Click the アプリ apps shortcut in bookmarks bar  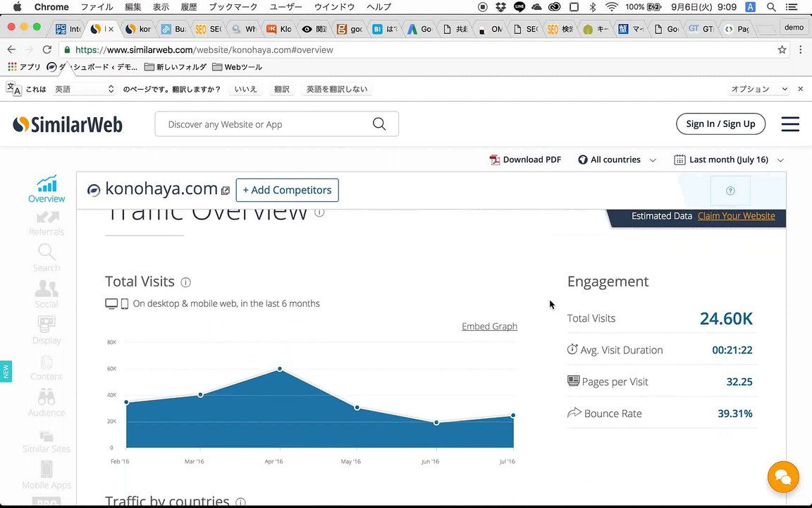(25, 67)
